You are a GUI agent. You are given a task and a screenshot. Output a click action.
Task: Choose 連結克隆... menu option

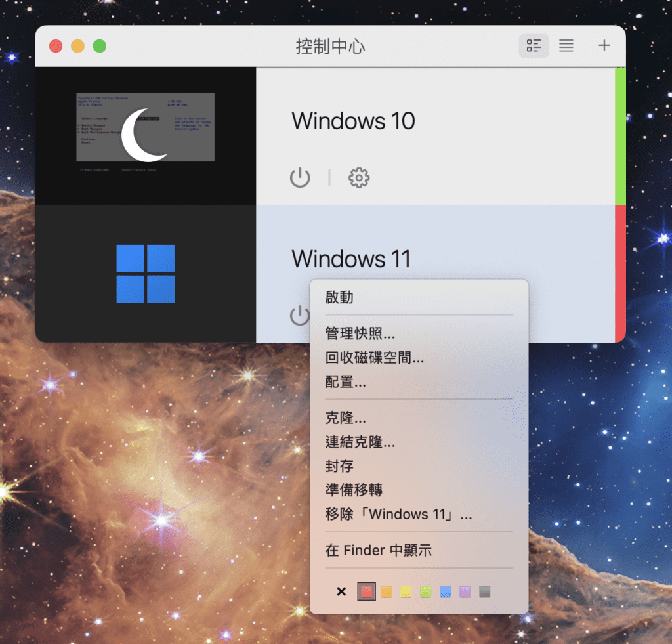pyautogui.click(x=360, y=442)
